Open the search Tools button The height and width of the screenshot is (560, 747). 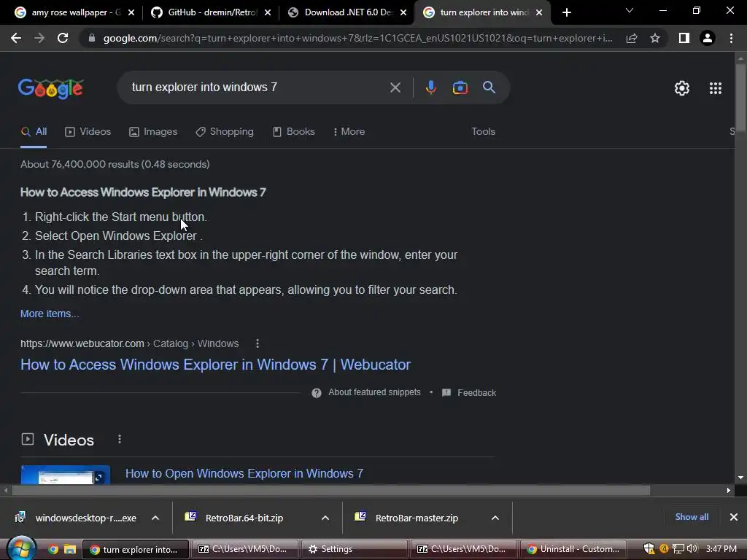pyautogui.click(x=483, y=131)
